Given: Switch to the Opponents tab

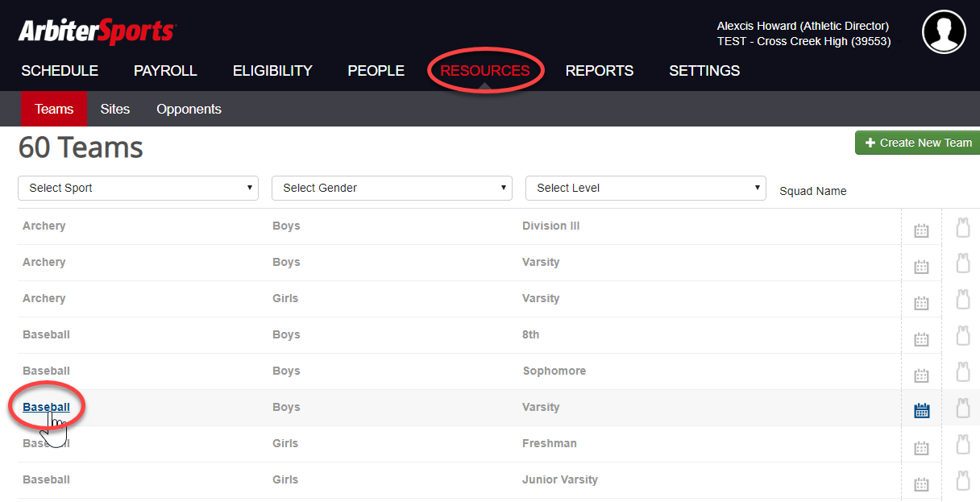Looking at the screenshot, I should 189,109.
